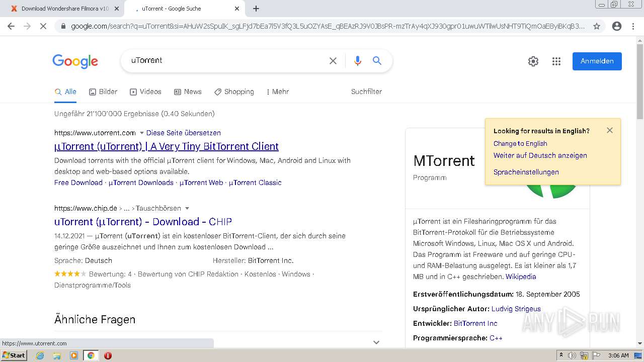Image resolution: width=644 pixels, height=362 pixels.
Task: Close the uTorrent Google Suche tab
Action: pos(237,9)
